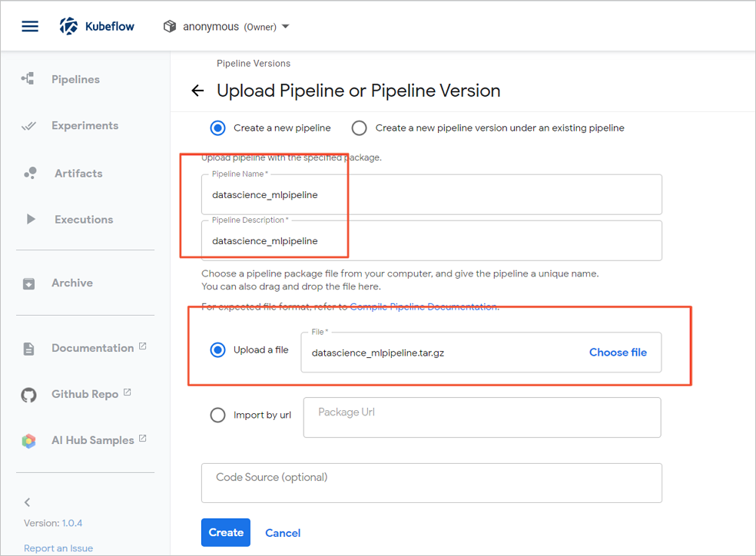Click the Github Repo octocat icon

pos(28,395)
